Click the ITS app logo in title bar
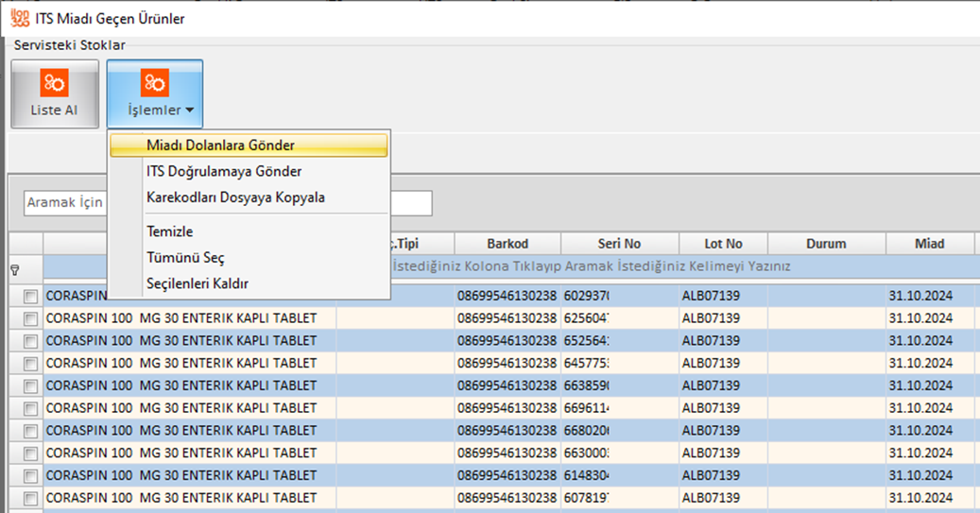Screen dimensions: 980x513 pyautogui.click(x=17, y=17)
